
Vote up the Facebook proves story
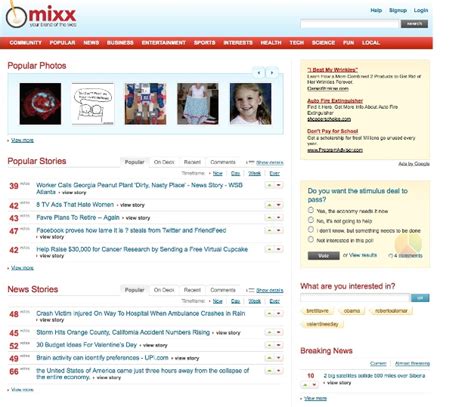pos(269,230)
